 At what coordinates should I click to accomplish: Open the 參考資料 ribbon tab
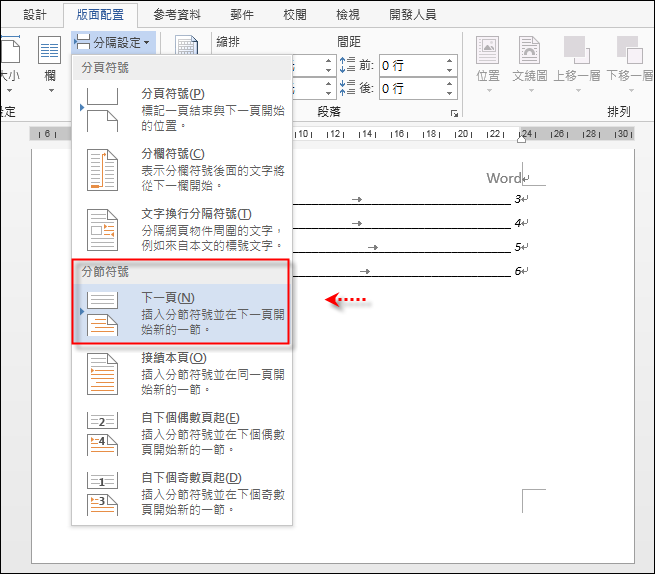coord(177,15)
